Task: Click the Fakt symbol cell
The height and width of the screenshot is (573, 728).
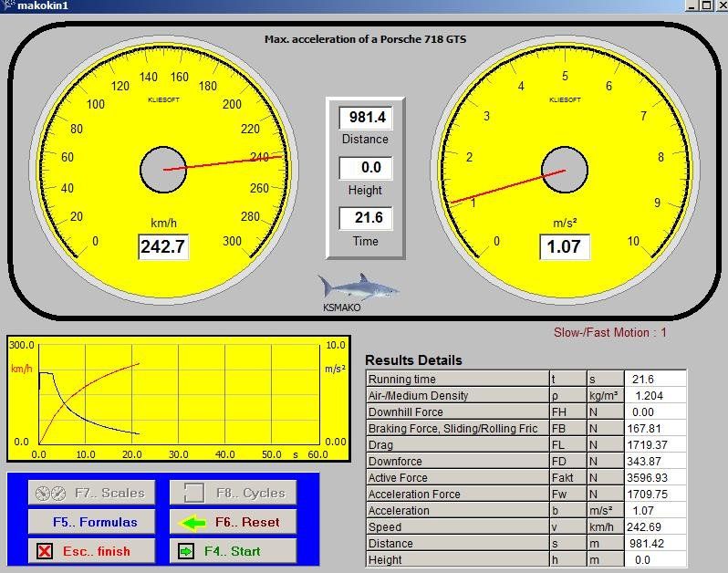Action: click(567, 478)
